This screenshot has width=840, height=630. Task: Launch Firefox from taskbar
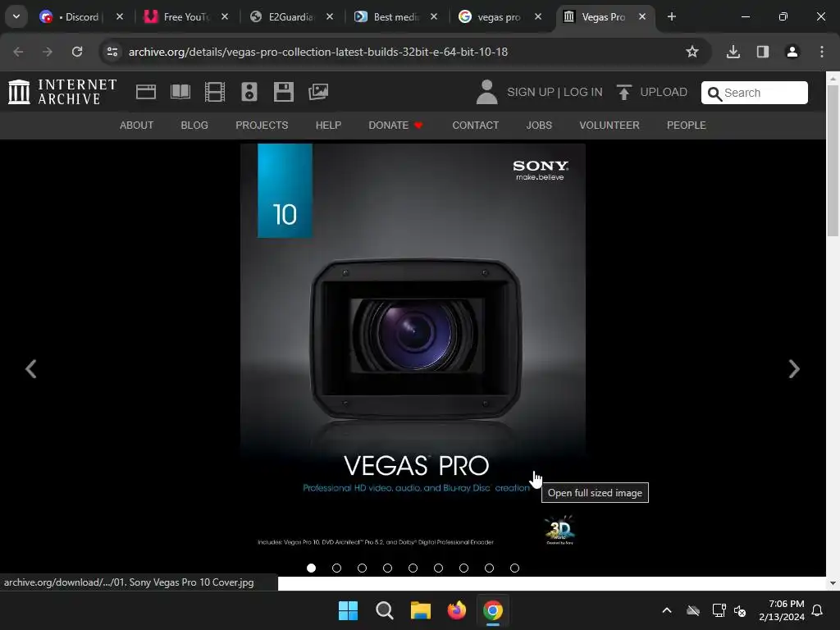click(x=456, y=610)
